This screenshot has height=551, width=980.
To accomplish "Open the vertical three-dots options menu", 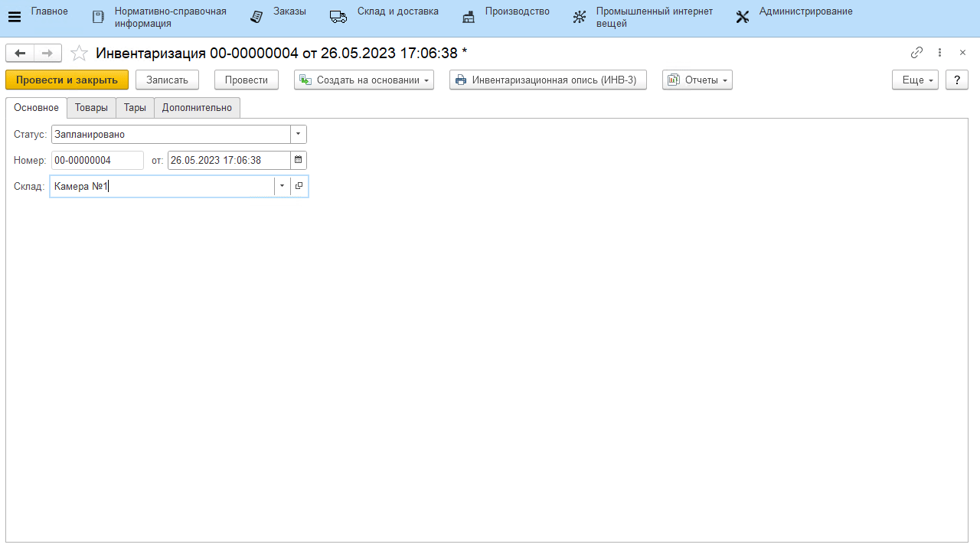I will [x=940, y=53].
